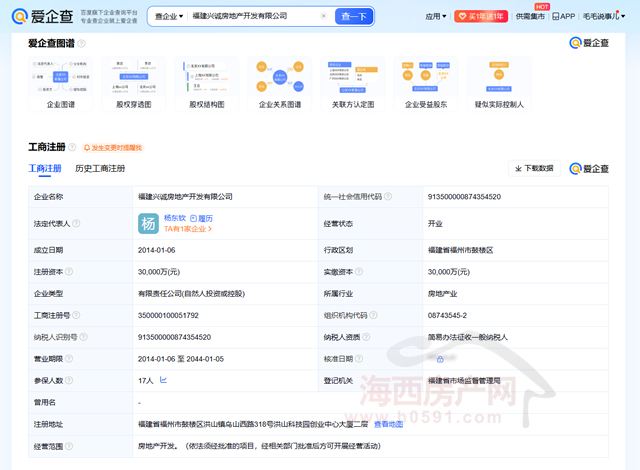This screenshot has height=470, width=640.
Task: Clear the search box with the x icon
Action: [x=323, y=16]
